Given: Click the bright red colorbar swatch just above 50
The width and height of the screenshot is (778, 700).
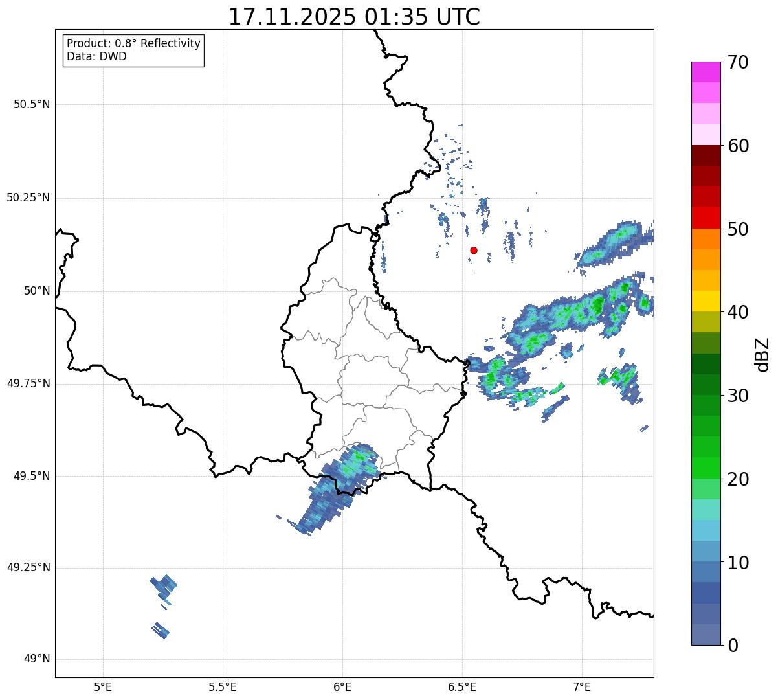Looking at the screenshot, I should click(x=706, y=218).
